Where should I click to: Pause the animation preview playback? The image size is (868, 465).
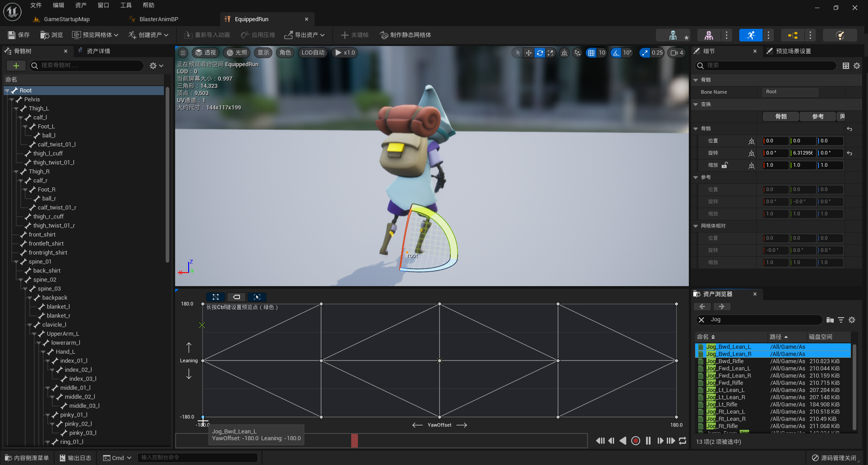point(648,441)
